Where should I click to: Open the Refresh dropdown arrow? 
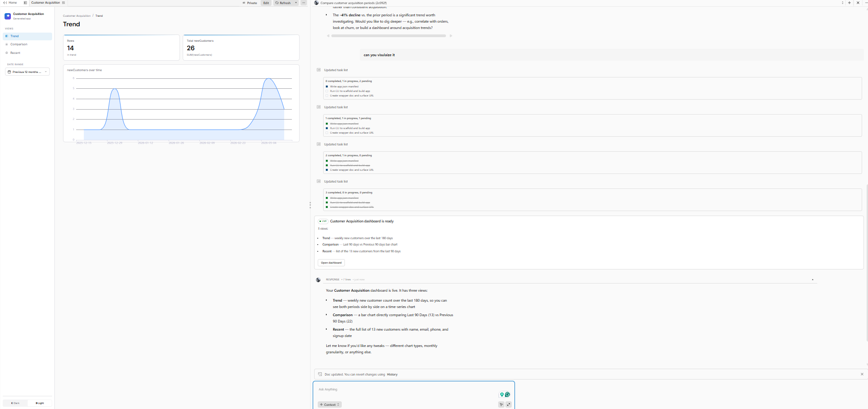[296, 3]
